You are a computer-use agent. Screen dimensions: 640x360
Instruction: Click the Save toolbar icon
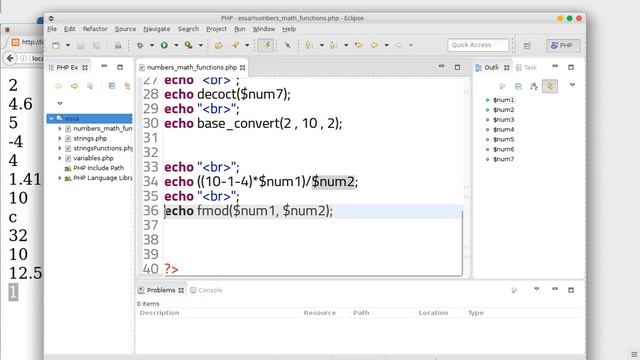click(x=81, y=45)
